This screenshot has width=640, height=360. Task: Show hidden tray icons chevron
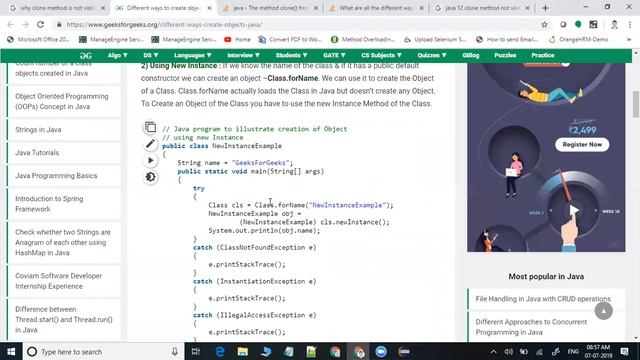(493, 351)
